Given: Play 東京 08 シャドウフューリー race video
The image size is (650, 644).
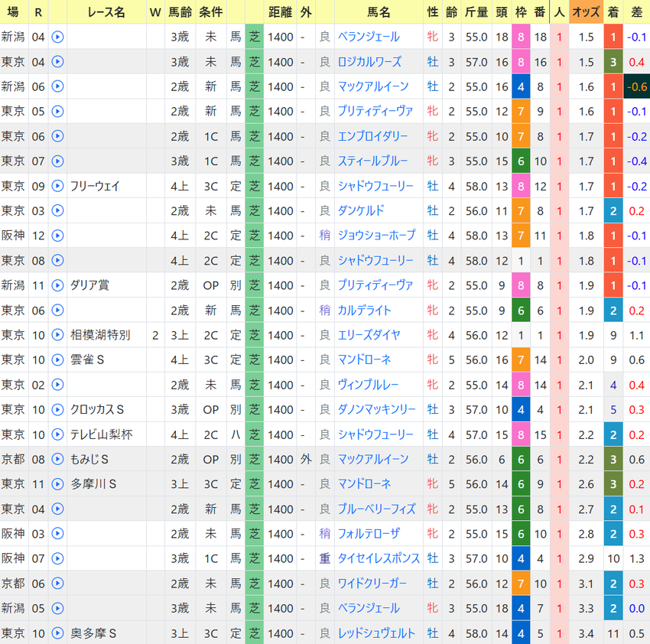Looking at the screenshot, I should [x=57, y=260].
